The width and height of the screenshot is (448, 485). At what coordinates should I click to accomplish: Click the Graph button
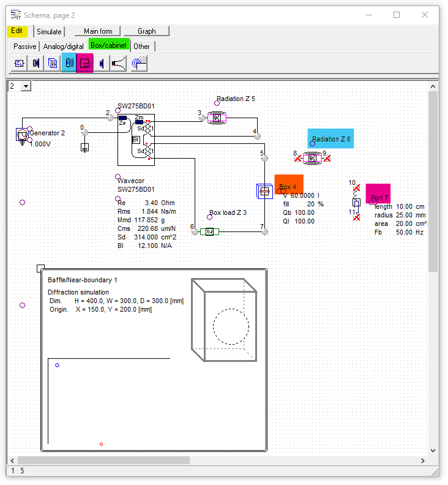pos(146,31)
